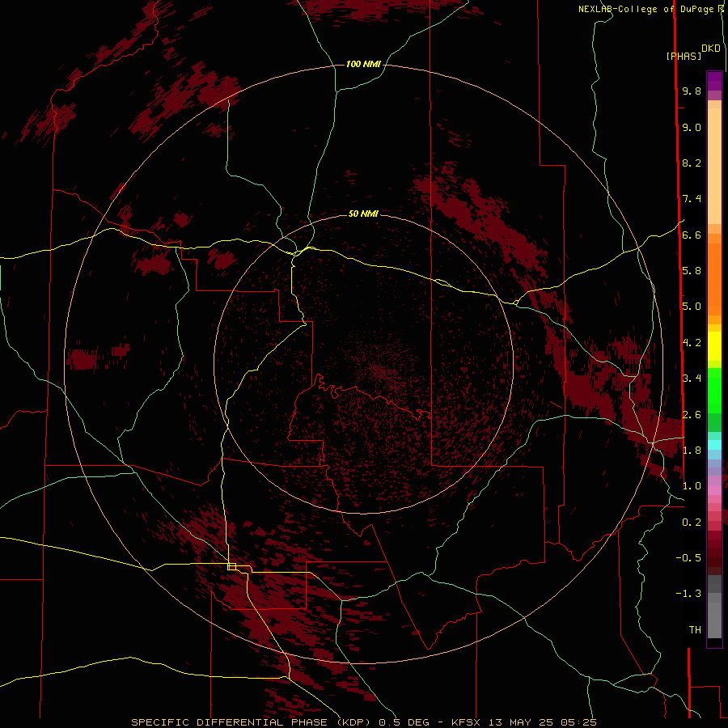The height and width of the screenshot is (728, 728).
Task: Click the 4.2 legend value
Action: [692, 343]
